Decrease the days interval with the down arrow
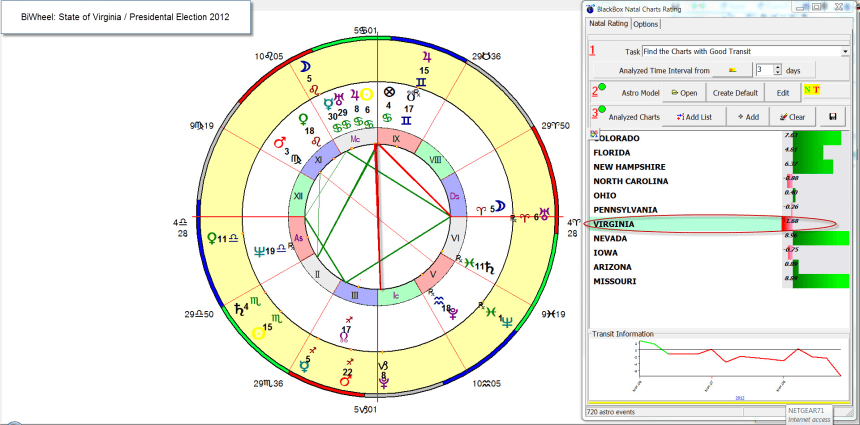This screenshot has width=860, height=425. pyautogui.click(x=777, y=74)
